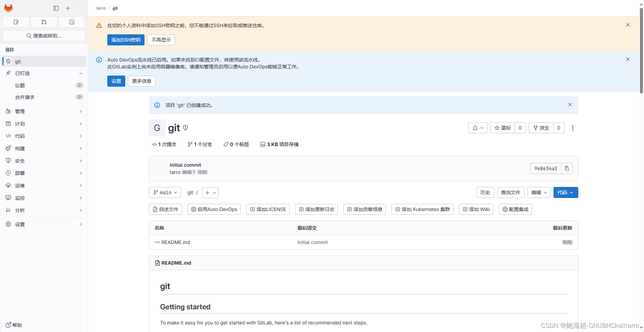Open README.md in the file table
The width and height of the screenshot is (644, 332).
click(176, 242)
